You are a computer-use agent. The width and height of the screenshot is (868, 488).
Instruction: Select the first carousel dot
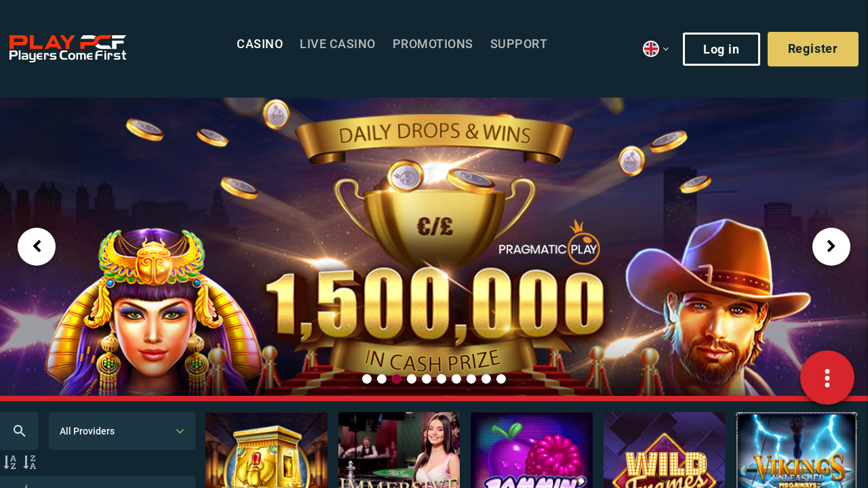click(367, 379)
